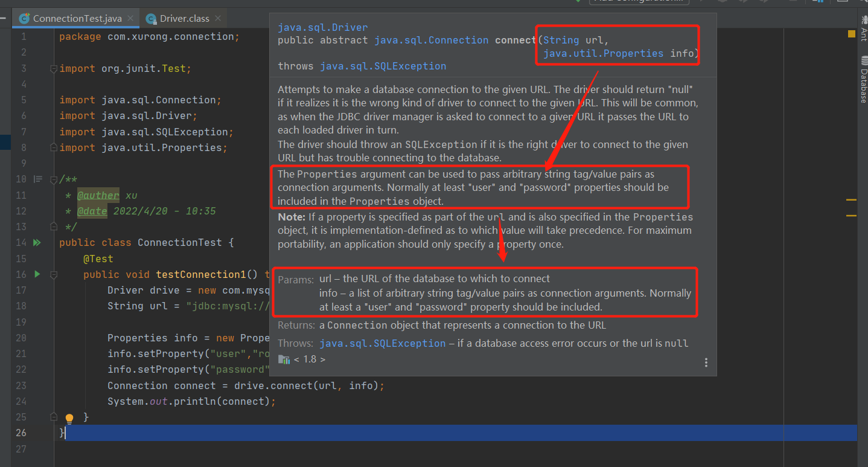868x467 pixels.
Task: Click the 'Returns:' label in documentation popup
Action: pos(296,325)
